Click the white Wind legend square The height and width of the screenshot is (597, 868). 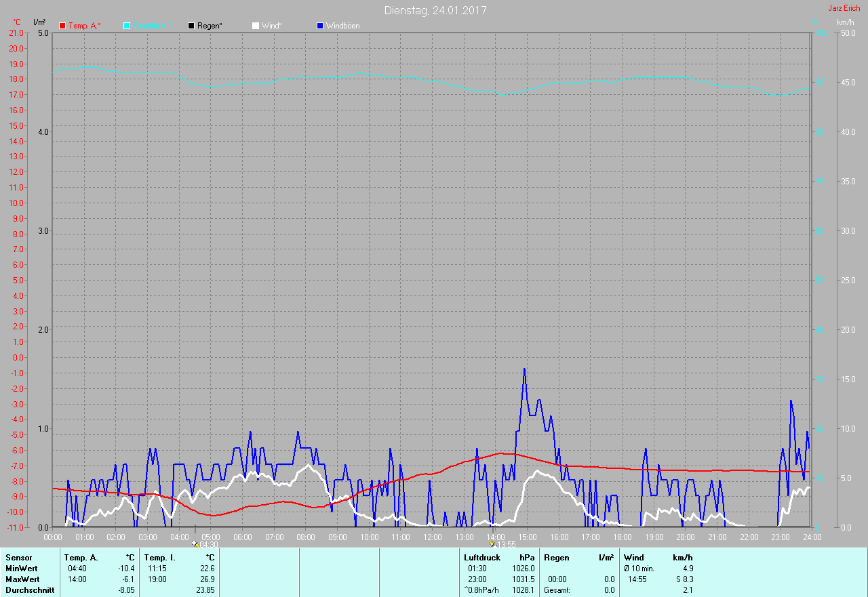coord(256,26)
